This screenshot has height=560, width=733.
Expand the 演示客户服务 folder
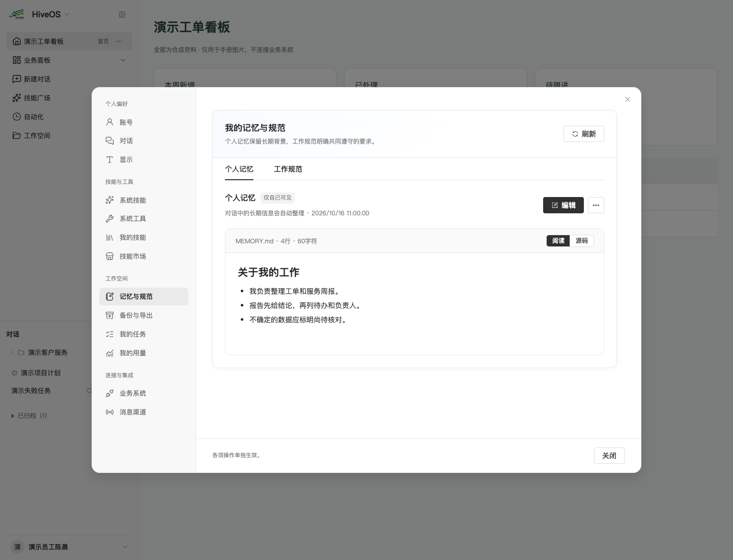click(x=12, y=353)
